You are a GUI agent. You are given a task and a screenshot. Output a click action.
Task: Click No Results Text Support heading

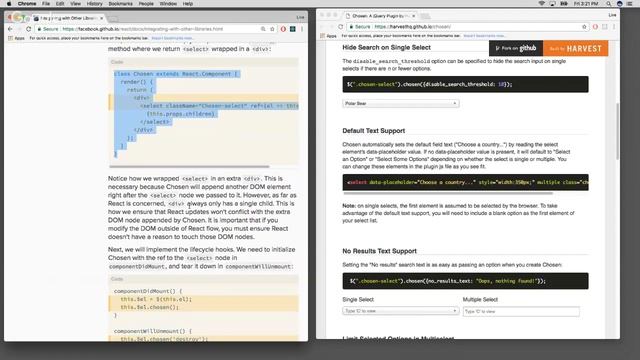[380, 251]
